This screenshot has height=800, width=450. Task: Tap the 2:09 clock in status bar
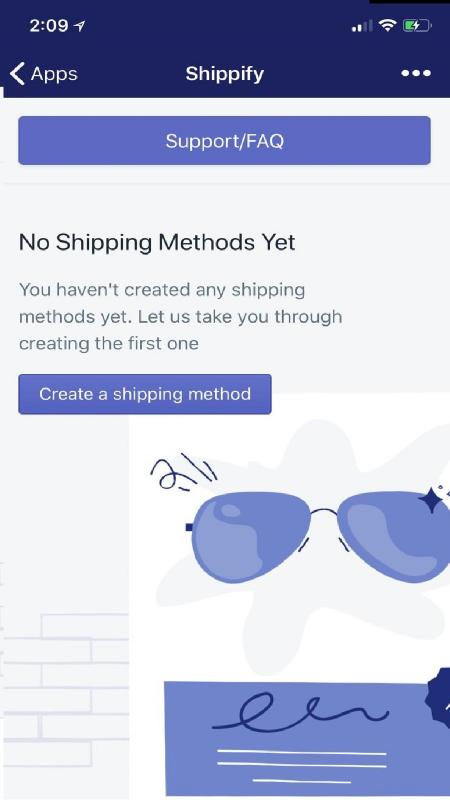[50, 26]
